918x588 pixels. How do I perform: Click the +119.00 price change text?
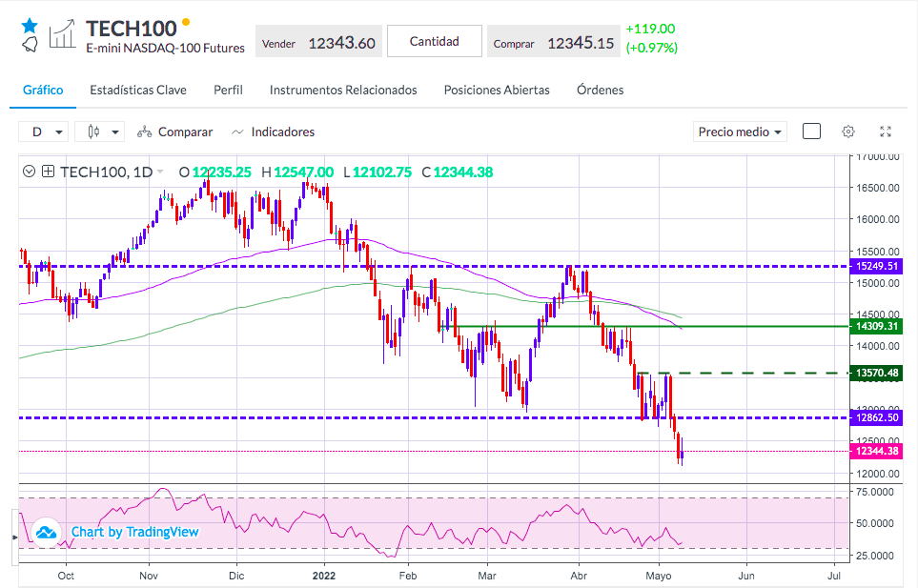click(650, 29)
